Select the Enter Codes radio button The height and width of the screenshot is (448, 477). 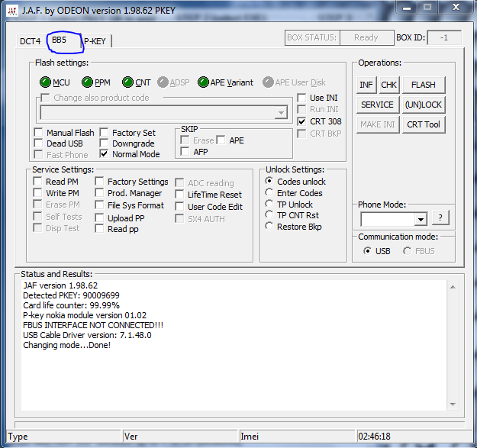click(x=269, y=192)
